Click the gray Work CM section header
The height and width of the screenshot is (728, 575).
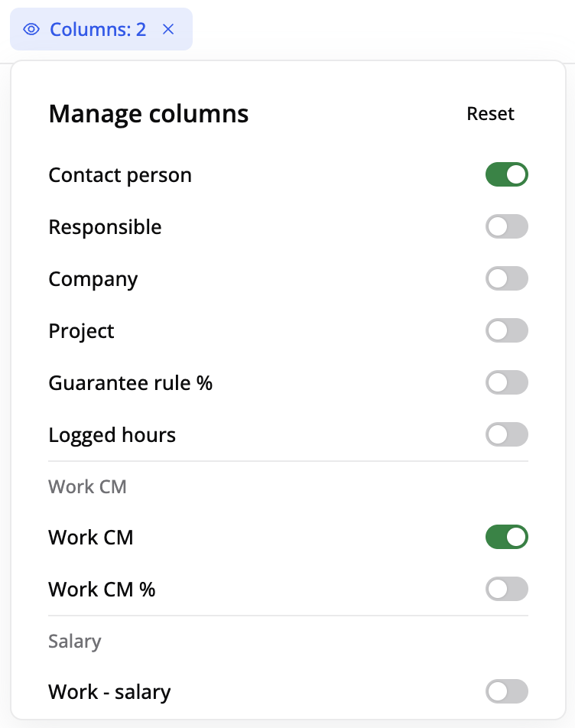pyautogui.click(x=87, y=486)
